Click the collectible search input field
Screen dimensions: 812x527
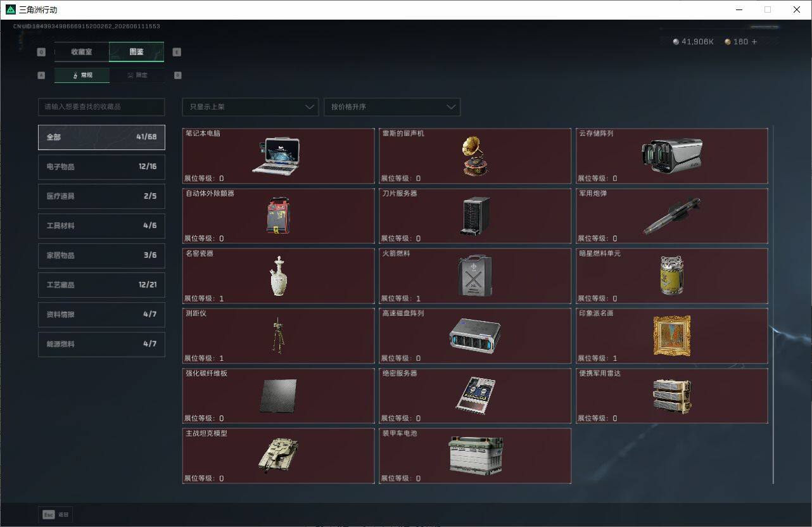point(101,106)
